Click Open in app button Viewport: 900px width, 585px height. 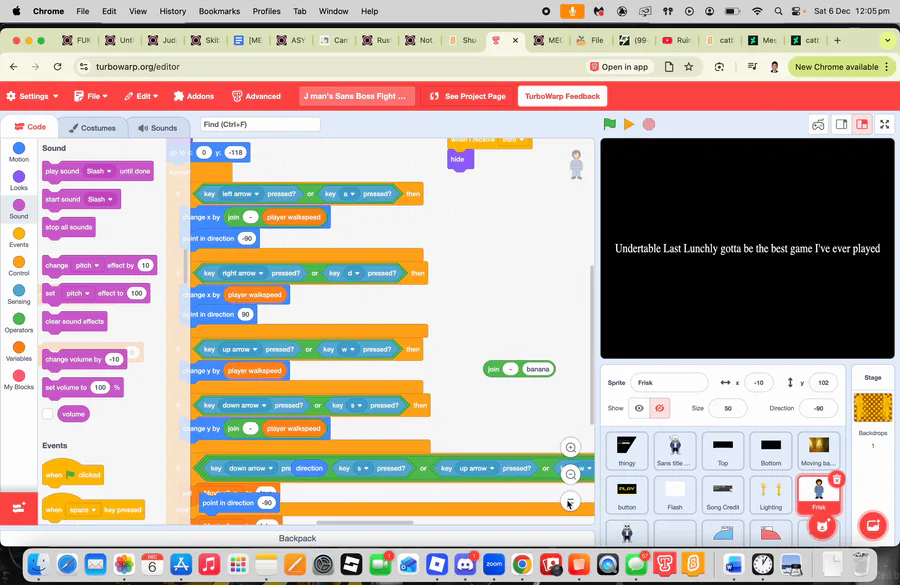click(x=619, y=67)
